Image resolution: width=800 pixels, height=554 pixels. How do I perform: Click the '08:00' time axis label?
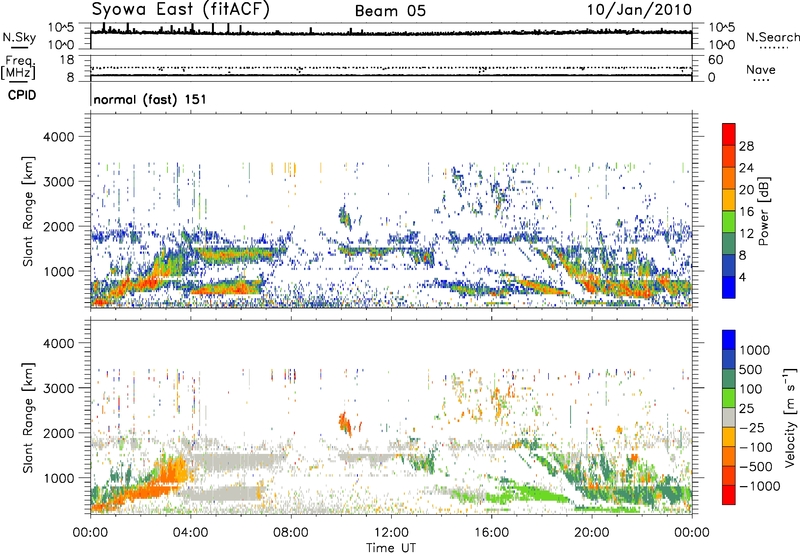pyautogui.click(x=291, y=533)
